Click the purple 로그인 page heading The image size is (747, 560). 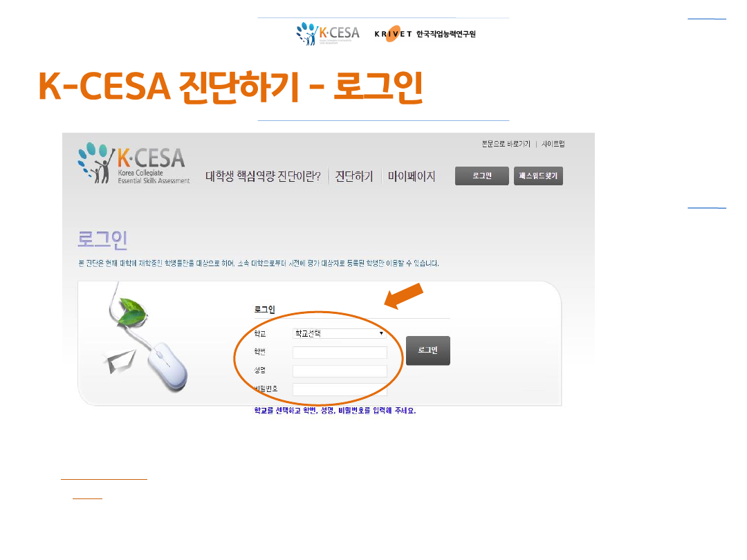coord(102,239)
